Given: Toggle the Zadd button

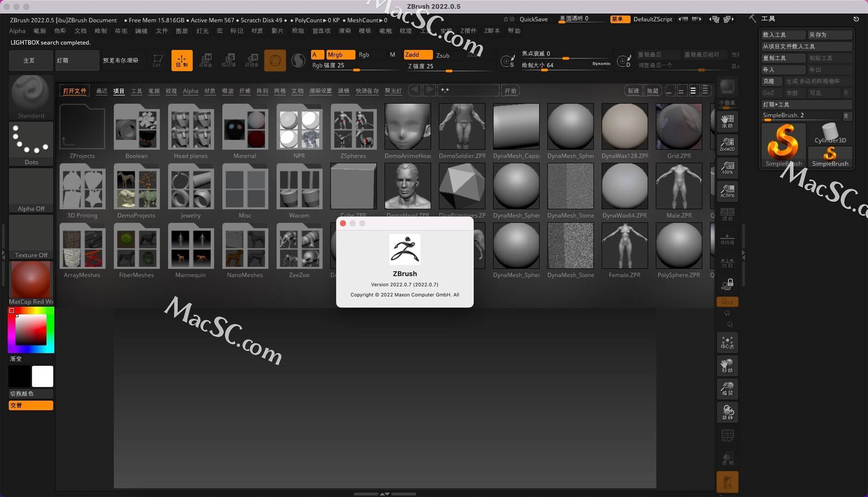Looking at the screenshot, I should pos(418,55).
